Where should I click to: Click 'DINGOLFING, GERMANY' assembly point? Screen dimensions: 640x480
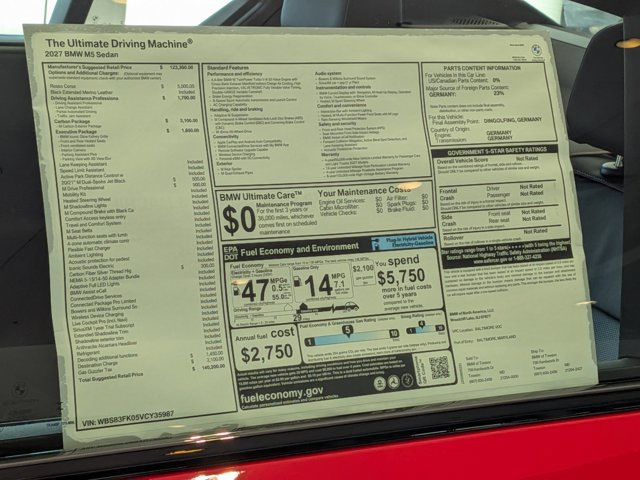513,120
